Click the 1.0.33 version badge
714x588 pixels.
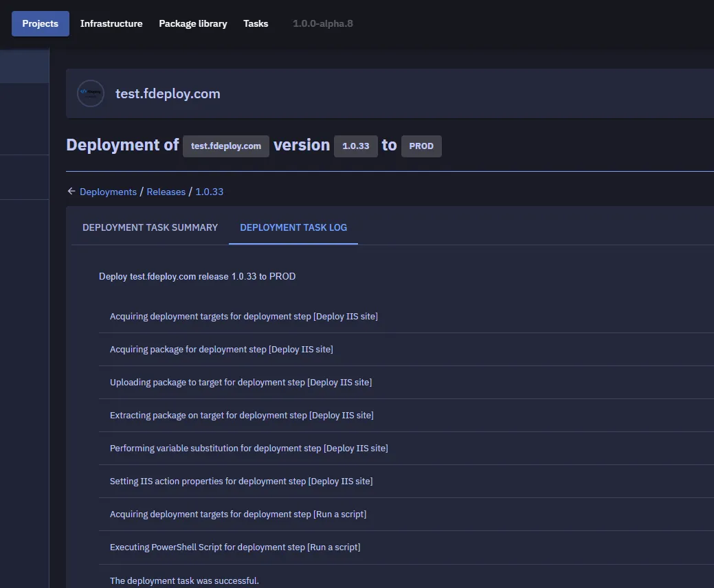point(356,146)
